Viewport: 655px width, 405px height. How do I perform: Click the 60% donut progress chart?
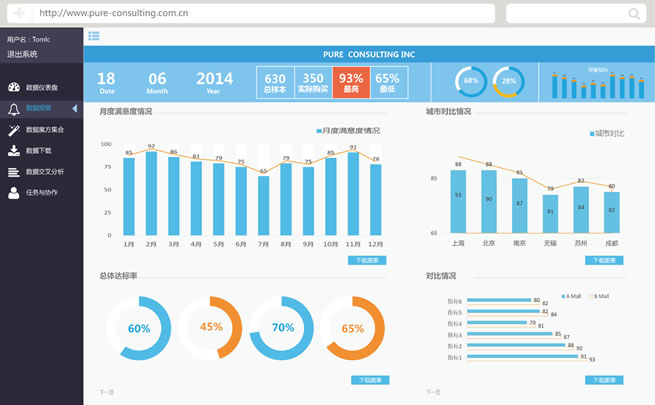pos(139,328)
